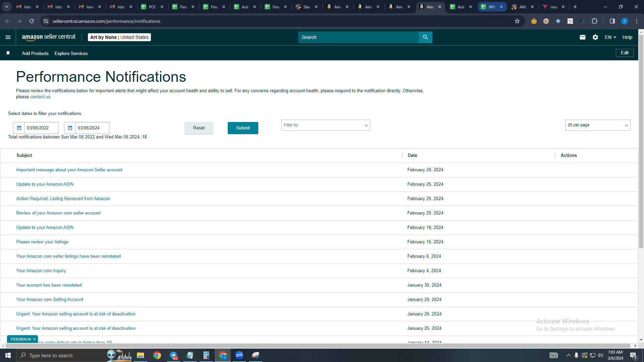Open the Windows Start menu
Screen dimensions: 644x362
(8, 355)
